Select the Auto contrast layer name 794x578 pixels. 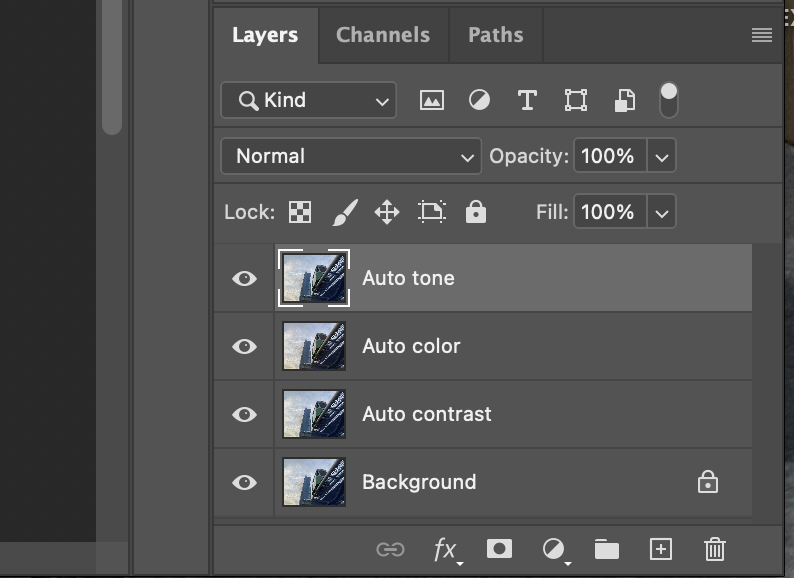pos(427,414)
